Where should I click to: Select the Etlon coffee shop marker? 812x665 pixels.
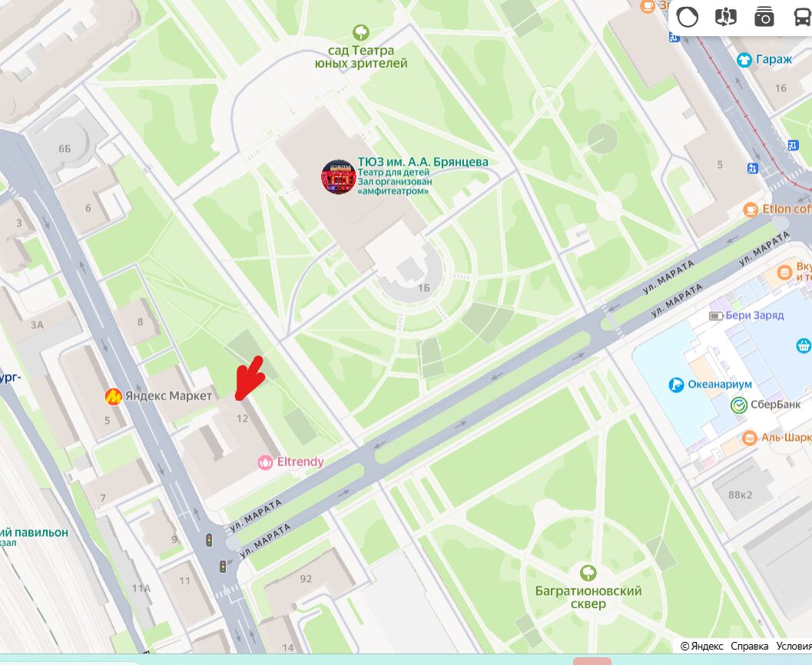tap(751, 210)
